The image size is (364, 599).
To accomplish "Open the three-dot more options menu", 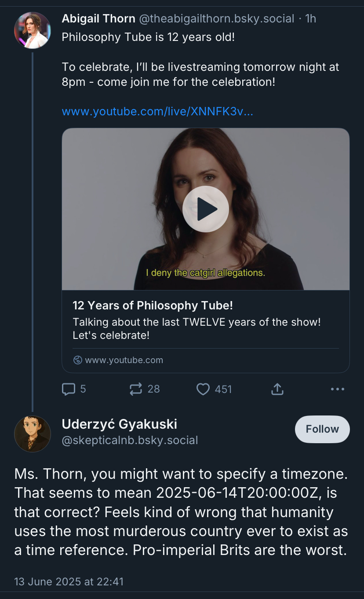I will (337, 389).
